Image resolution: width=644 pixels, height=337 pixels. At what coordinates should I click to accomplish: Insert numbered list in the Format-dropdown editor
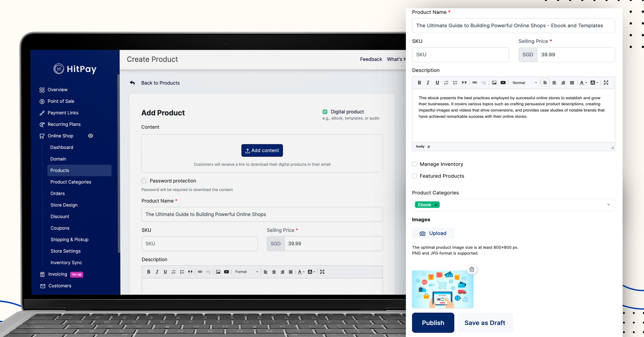tap(174, 272)
